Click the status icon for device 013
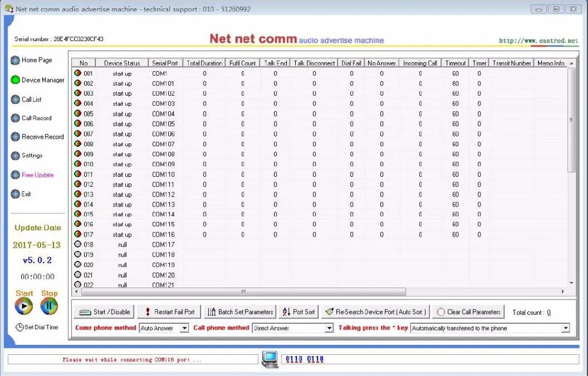Screen dimensions: 588x376 (x=78, y=194)
